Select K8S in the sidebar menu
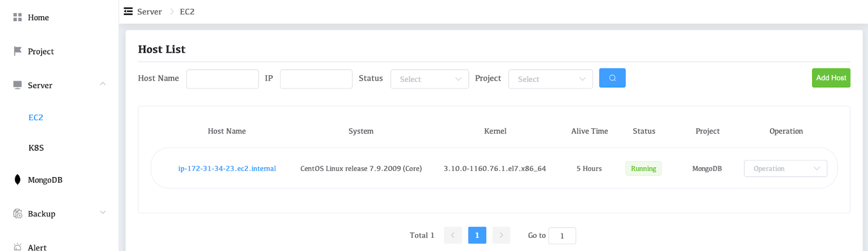 (36, 148)
